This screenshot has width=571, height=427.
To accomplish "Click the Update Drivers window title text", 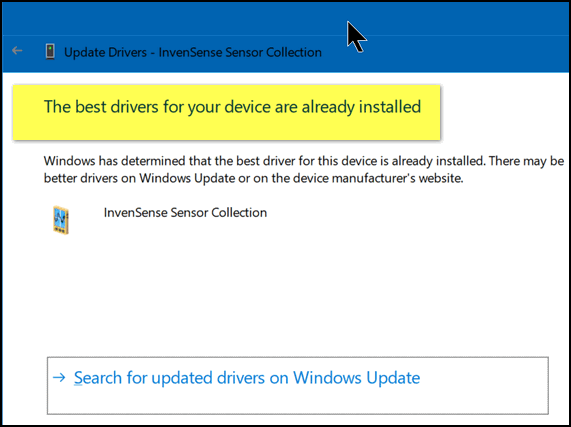I will click(193, 52).
